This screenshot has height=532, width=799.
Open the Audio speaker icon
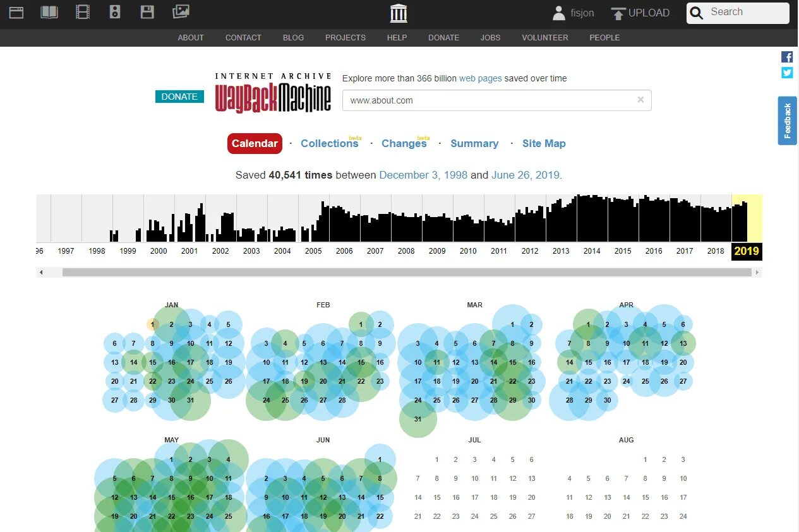pos(115,12)
